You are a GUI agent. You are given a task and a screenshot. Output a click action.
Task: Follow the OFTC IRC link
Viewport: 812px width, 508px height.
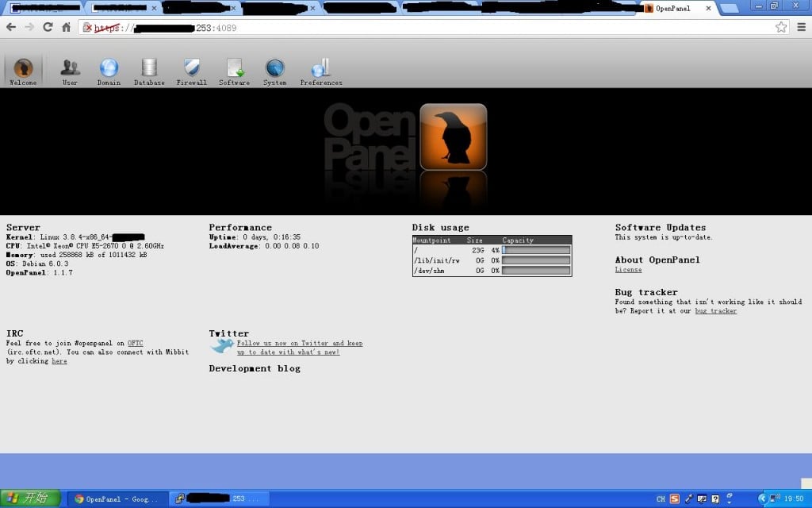point(136,343)
